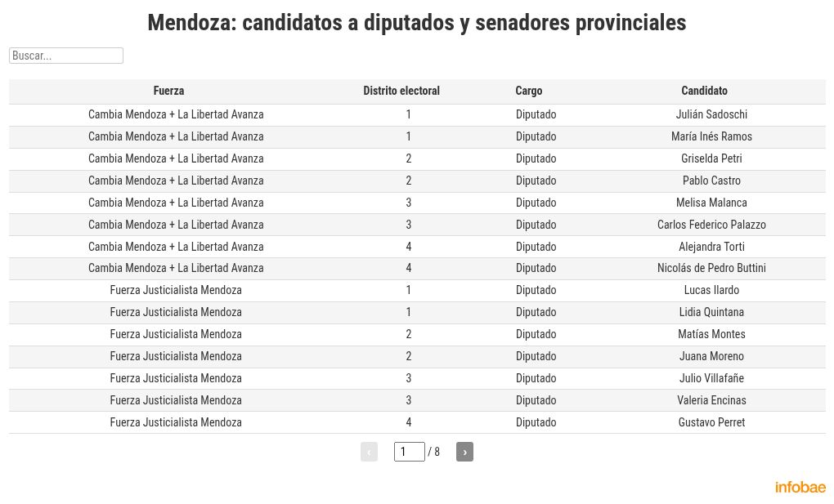Click the infobae logo
The image size is (834, 504).
(x=800, y=488)
